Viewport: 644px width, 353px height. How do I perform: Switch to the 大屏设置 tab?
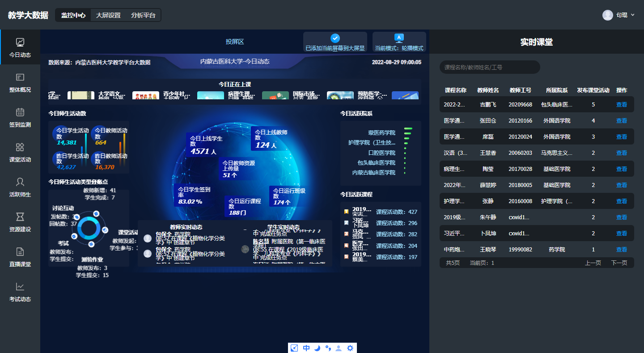pyautogui.click(x=108, y=15)
